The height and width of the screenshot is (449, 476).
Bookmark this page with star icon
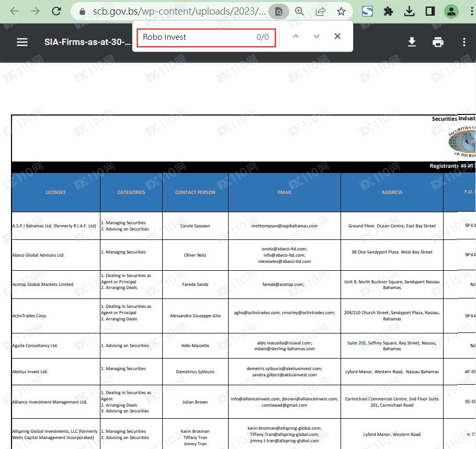[x=341, y=11]
